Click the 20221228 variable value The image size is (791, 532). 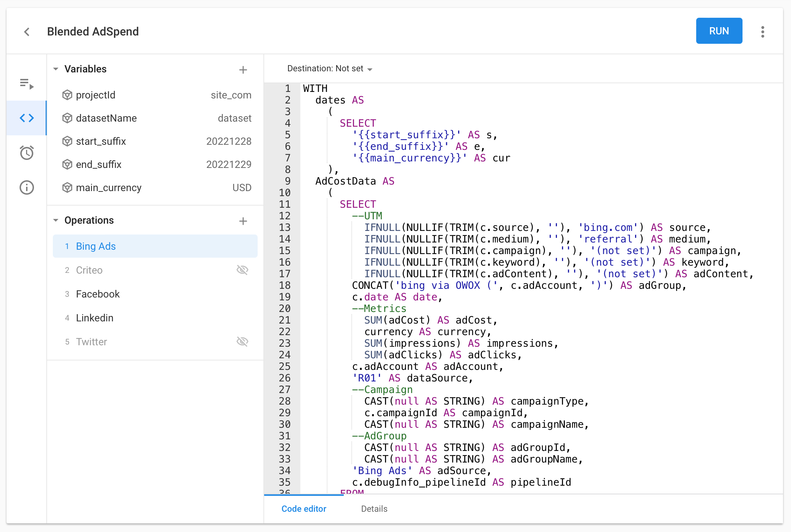coord(229,142)
